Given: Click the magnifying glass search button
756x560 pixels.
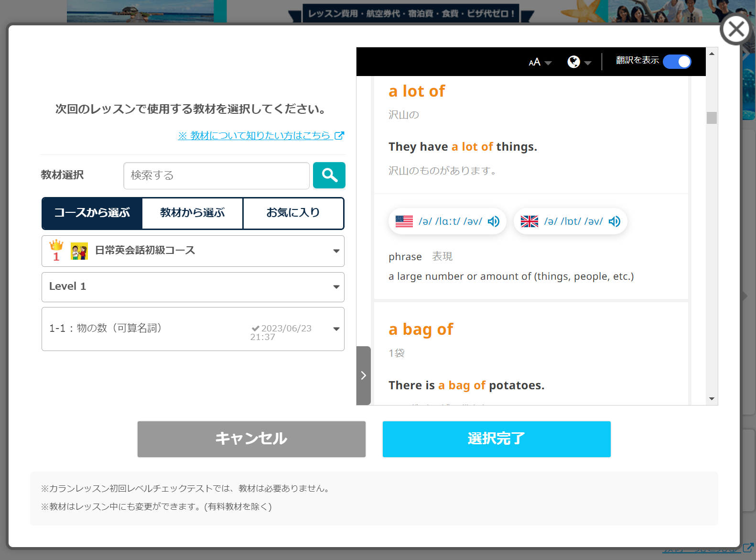Looking at the screenshot, I should (x=329, y=176).
